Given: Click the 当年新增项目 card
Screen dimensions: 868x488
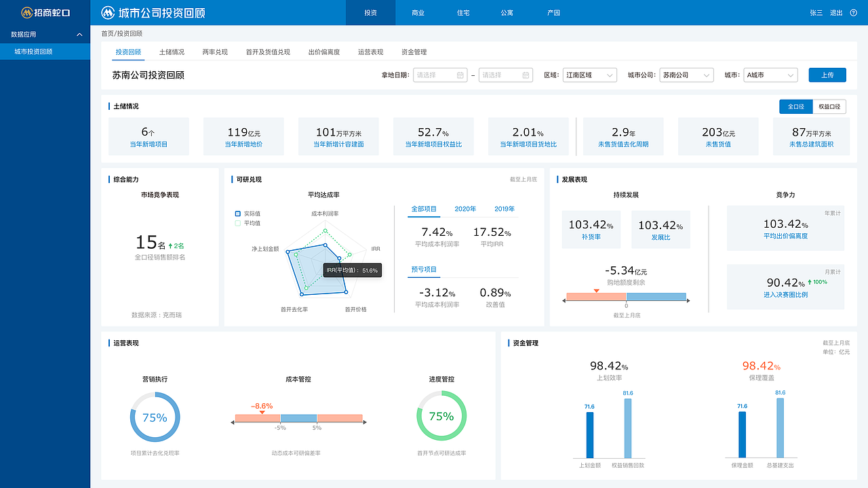Looking at the screenshot, I should point(149,136).
